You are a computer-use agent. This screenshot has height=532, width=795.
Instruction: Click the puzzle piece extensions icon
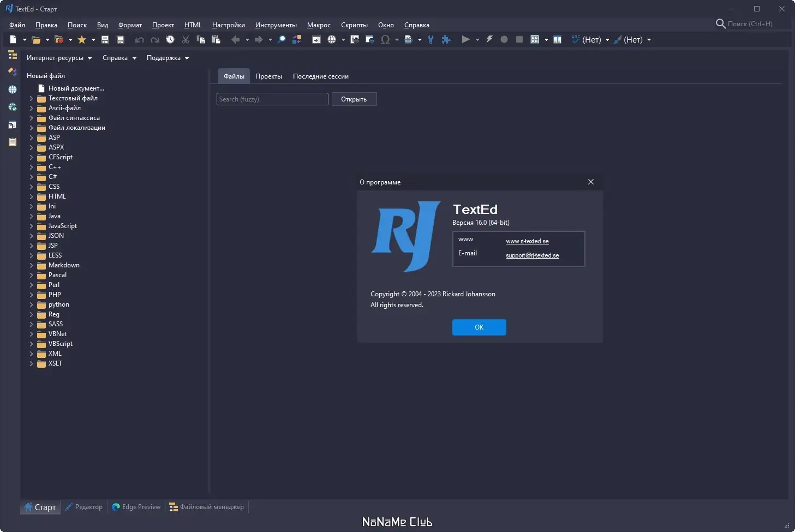point(446,39)
